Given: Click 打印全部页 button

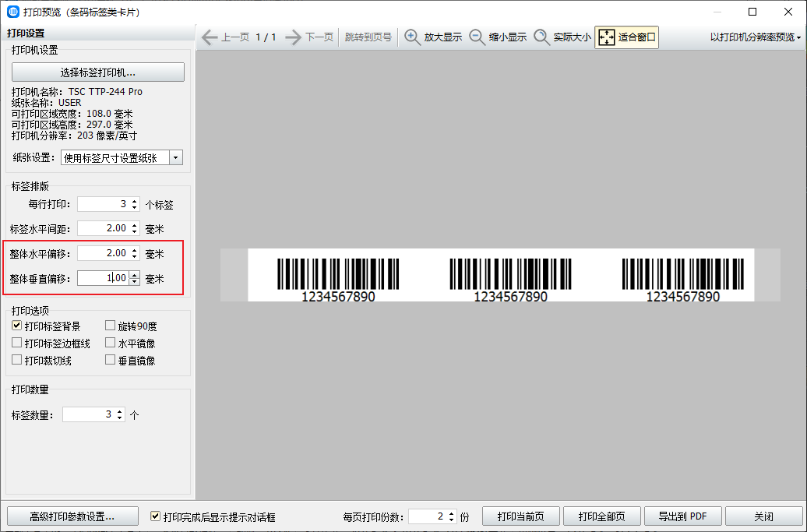Looking at the screenshot, I should [601, 516].
